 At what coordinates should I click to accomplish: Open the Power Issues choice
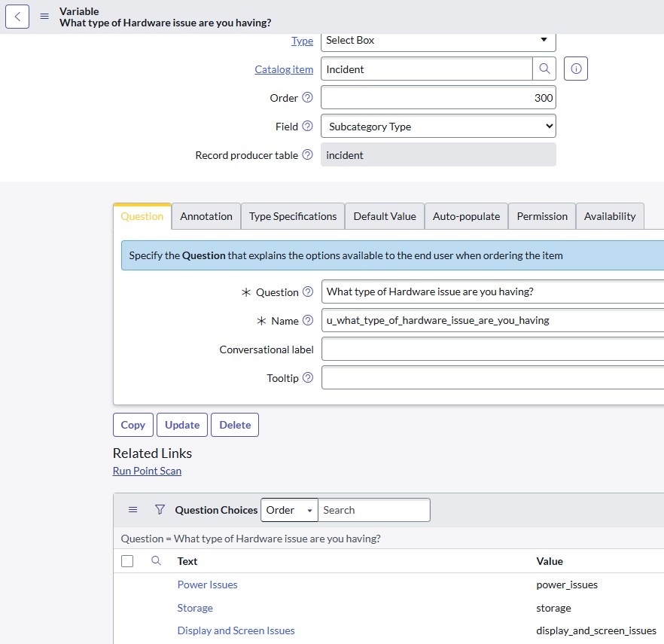[x=208, y=584]
